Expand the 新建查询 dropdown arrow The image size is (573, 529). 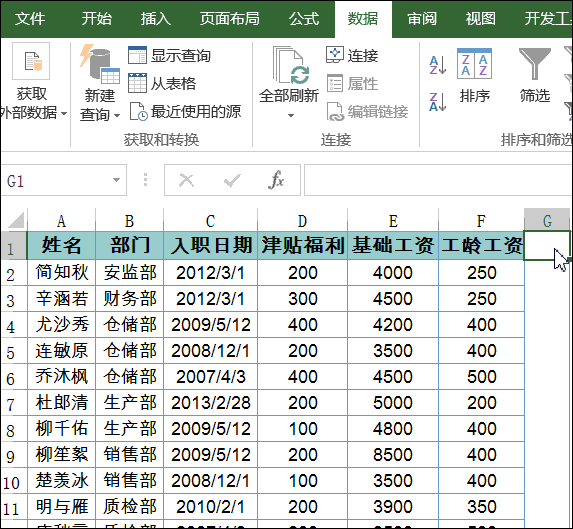[117, 116]
